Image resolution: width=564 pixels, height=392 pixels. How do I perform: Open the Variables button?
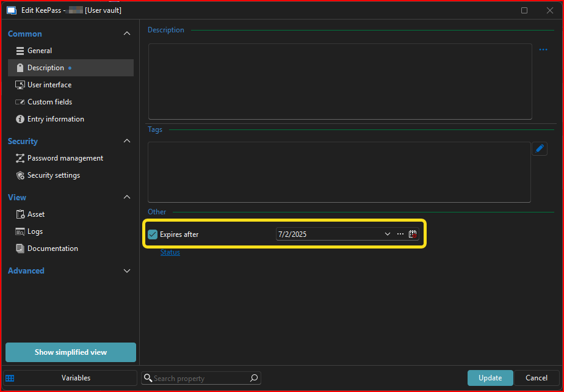point(71,378)
